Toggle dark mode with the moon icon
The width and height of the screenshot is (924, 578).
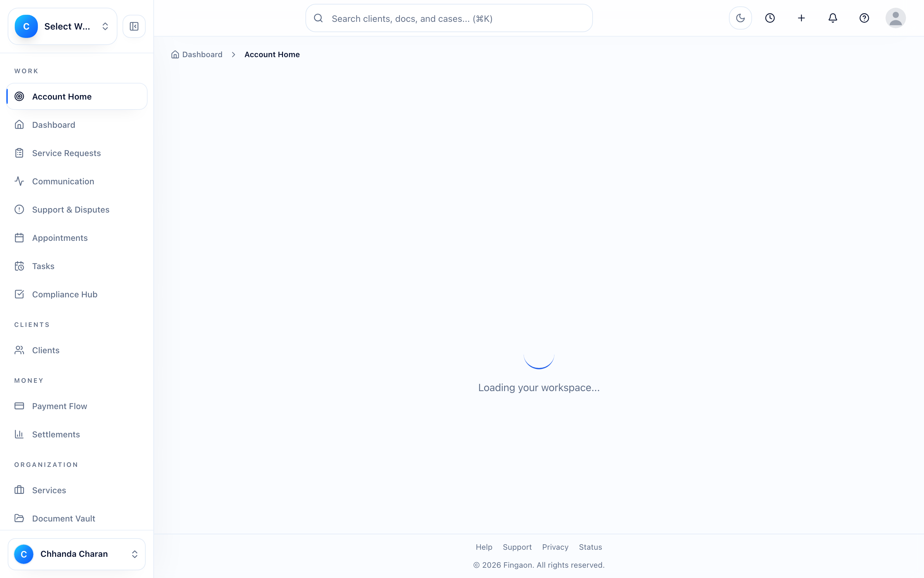coord(740,18)
